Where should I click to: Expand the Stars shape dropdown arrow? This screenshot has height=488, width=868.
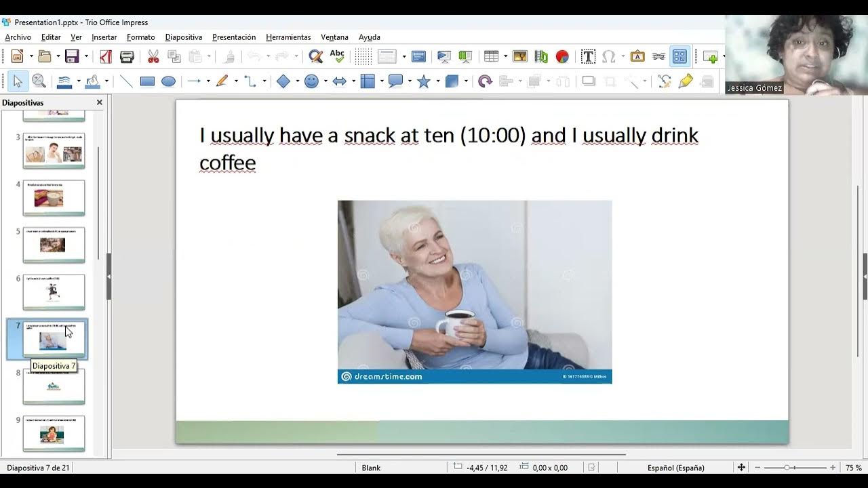(438, 81)
